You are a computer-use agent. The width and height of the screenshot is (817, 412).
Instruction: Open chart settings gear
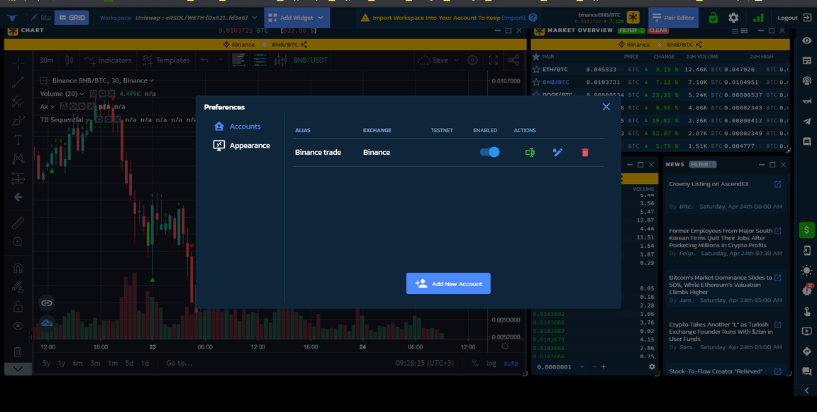click(x=472, y=60)
